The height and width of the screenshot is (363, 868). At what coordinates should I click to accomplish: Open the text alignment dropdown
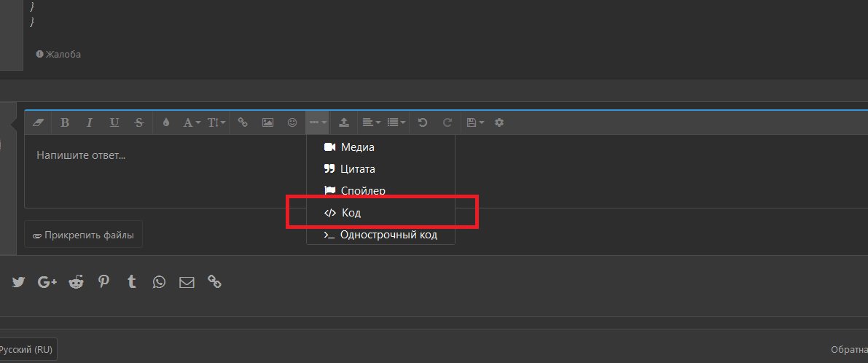372,122
